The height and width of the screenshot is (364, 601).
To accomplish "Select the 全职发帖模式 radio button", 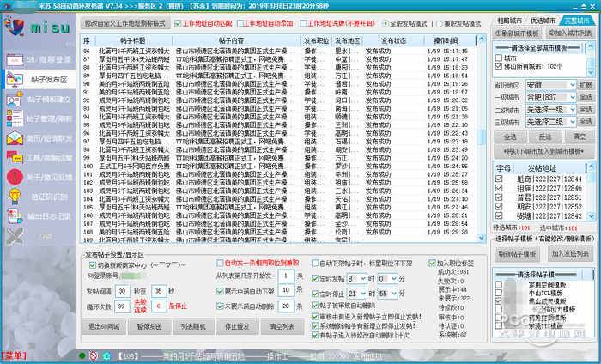I will (385, 24).
